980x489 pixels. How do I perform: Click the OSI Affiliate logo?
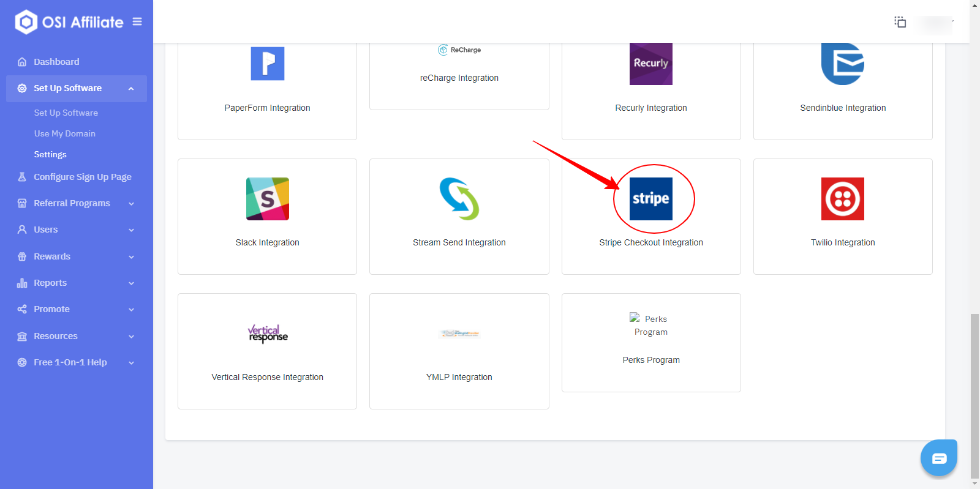[x=69, y=22]
